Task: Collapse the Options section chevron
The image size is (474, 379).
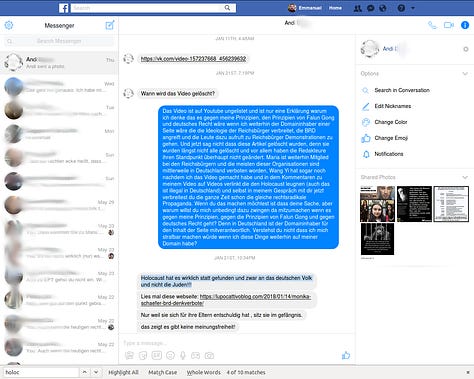Action: (465, 74)
